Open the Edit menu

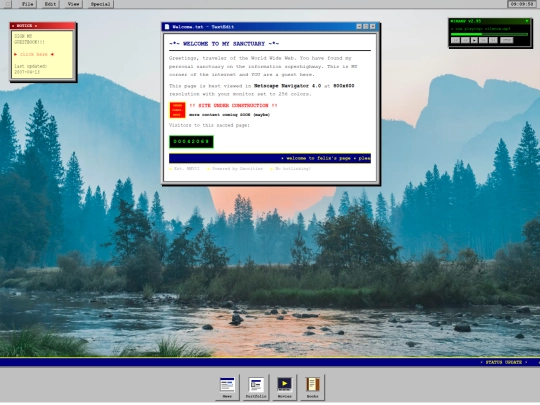click(50, 4)
